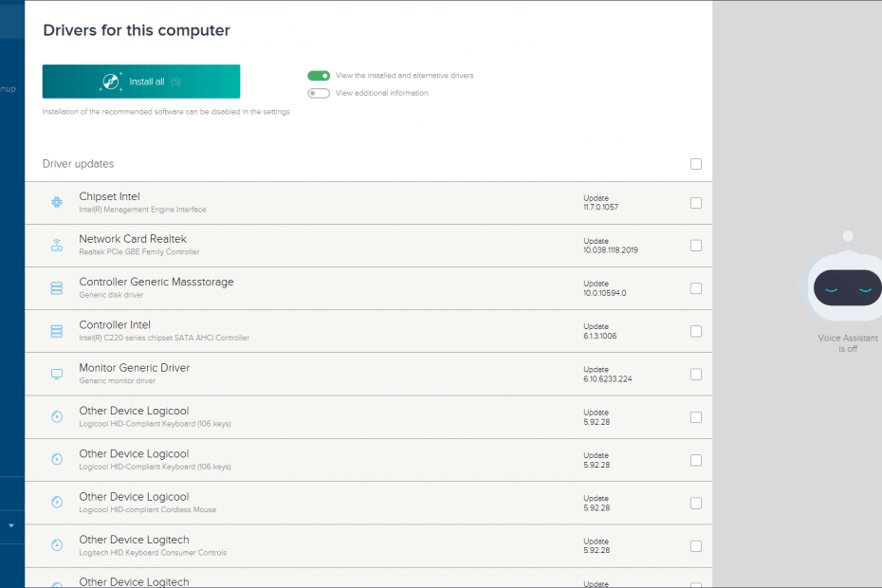882x588 pixels.
Task: Click the Network Card Realtek icon
Action: tap(56, 246)
